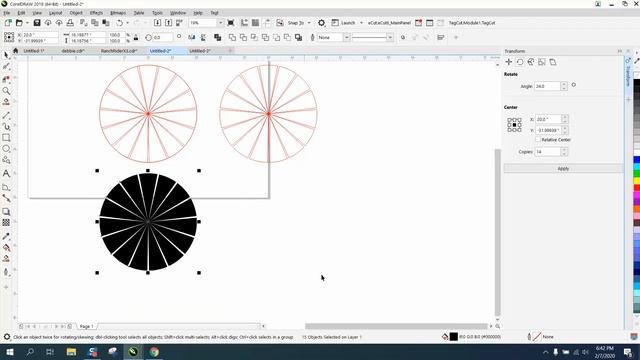Viewport: 640px width, 360px height.
Task: Click the rotation Angle input field
Action: click(x=547, y=86)
